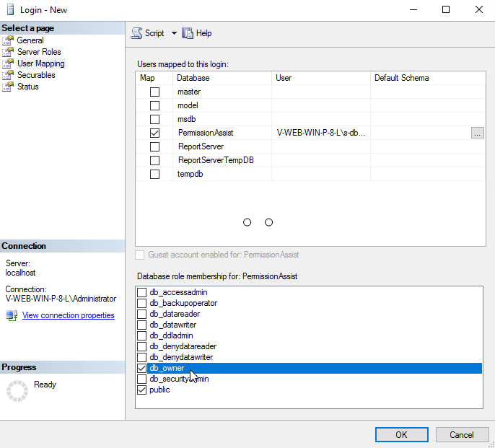495x448 pixels.
Task: Tick the db_datareader role checkbox
Action: [x=141, y=314]
